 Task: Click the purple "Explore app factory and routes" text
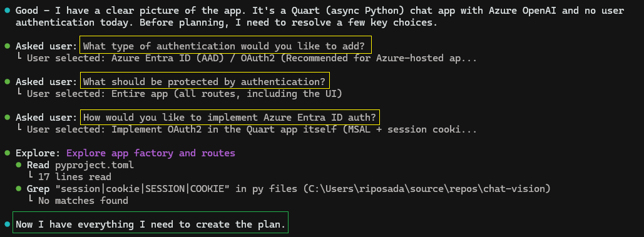point(151,153)
